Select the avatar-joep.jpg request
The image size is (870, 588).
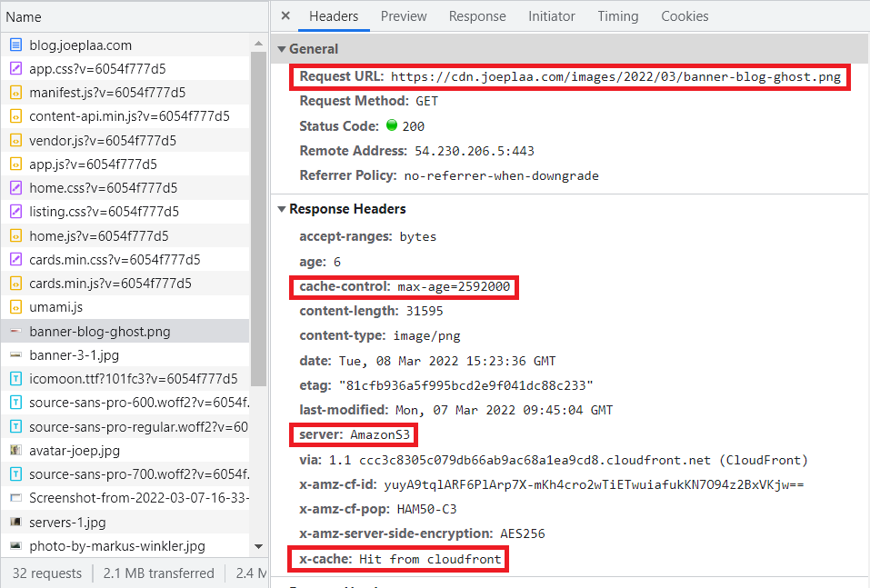125,451
